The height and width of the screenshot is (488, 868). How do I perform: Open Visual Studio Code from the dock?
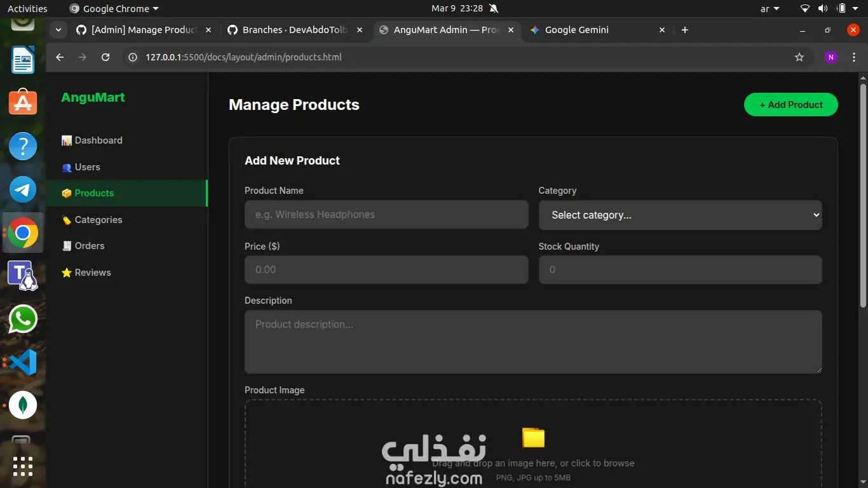point(23,362)
